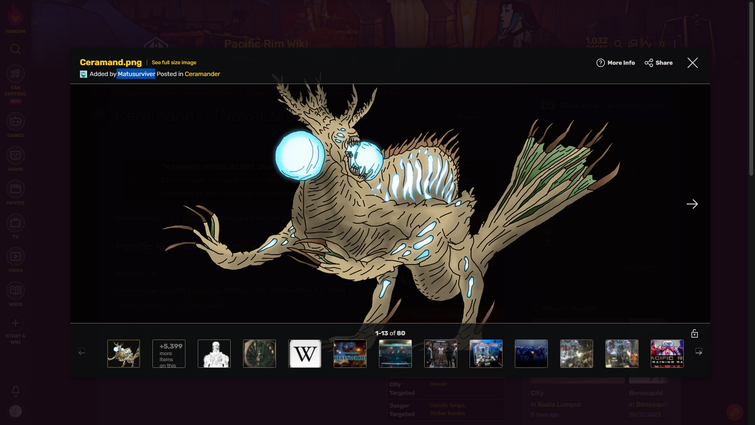Show next thumbnails in carousel
Screen dimensions: 755x425
(x=699, y=352)
